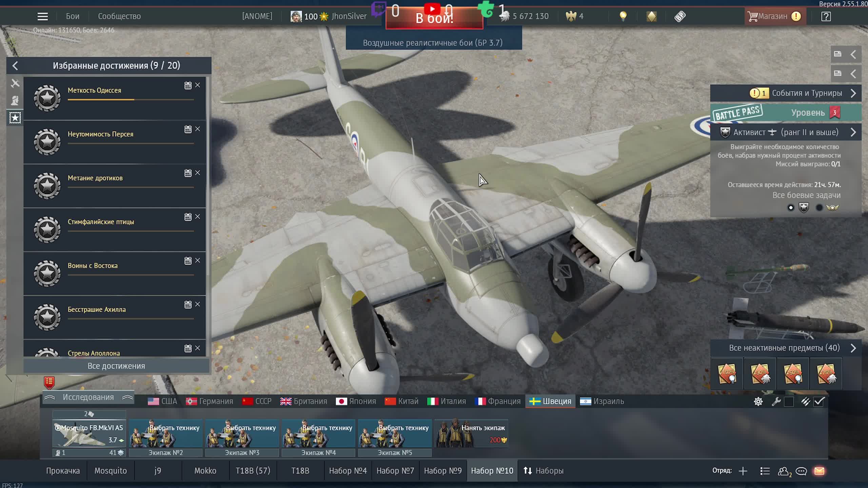Select first battle task radio dot
Screen dimensions: 868x488
click(791, 208)
